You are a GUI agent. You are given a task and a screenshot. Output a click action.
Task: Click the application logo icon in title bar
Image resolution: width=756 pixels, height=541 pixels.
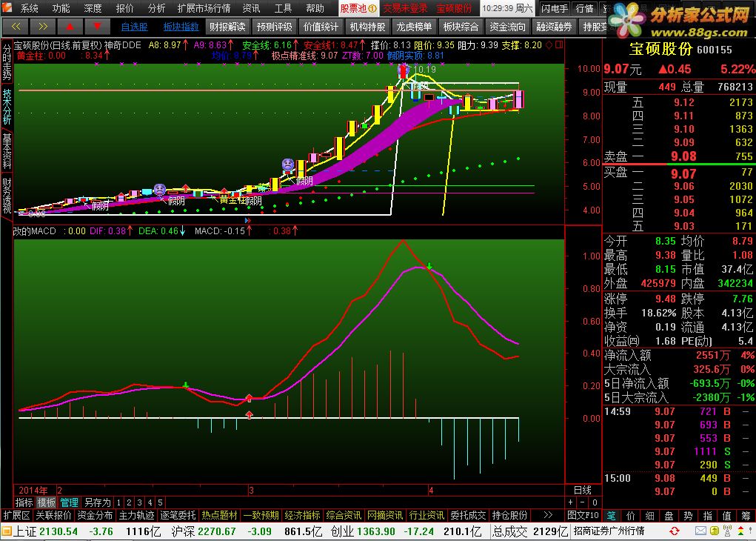pyautogui.click(x=7, y=7)
